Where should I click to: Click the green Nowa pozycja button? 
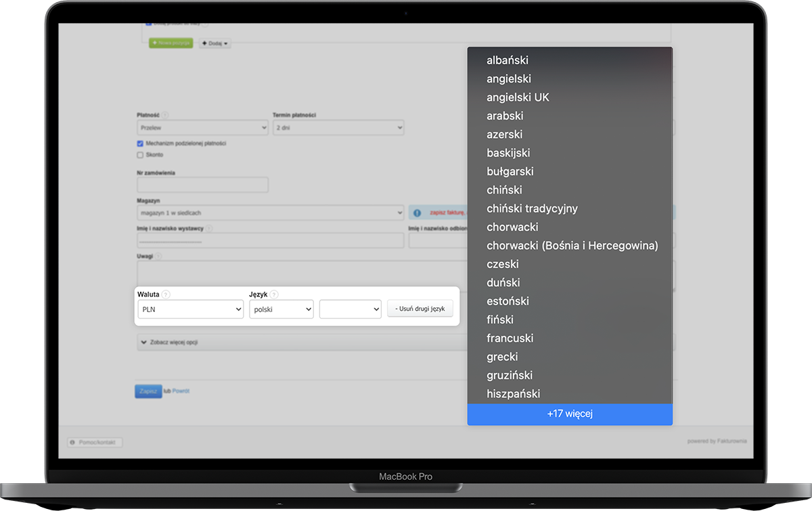click(x=171, y=43)
